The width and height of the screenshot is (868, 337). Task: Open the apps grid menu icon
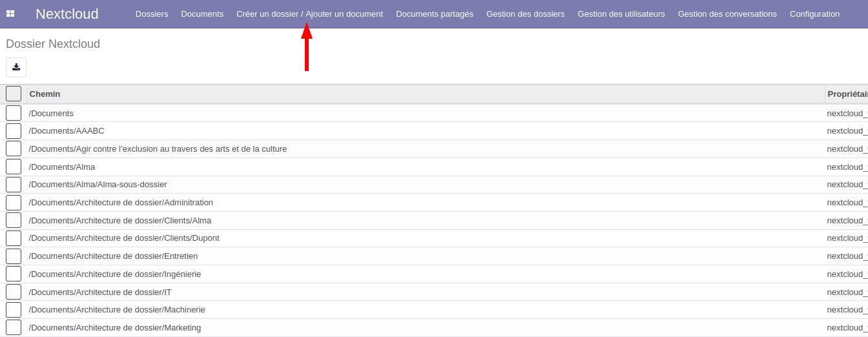click(x=10, y=14)
